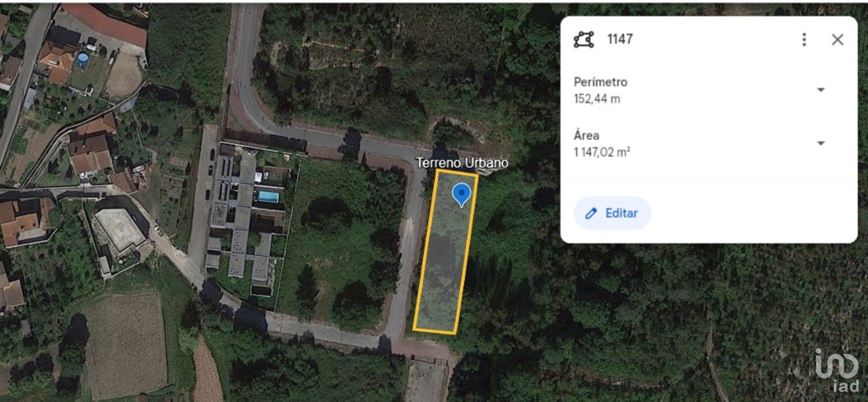Click the rectangular blue swimming pool

269,197
